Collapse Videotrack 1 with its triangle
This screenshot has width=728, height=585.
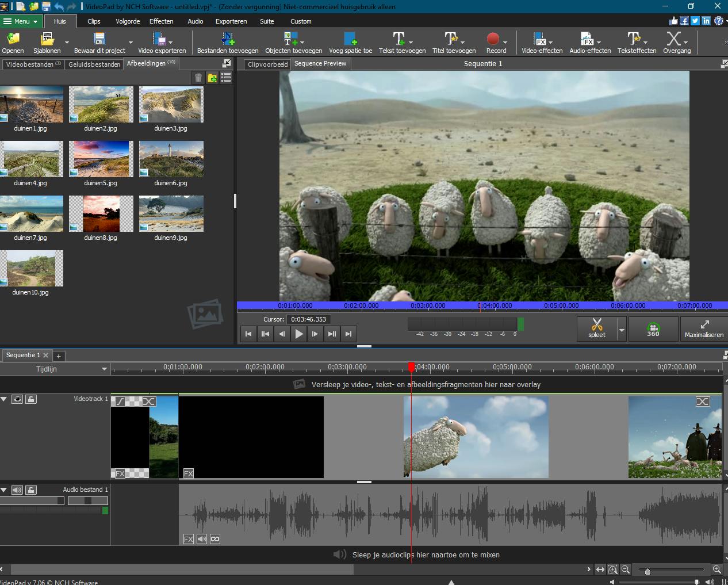click(x=4, y=399)
